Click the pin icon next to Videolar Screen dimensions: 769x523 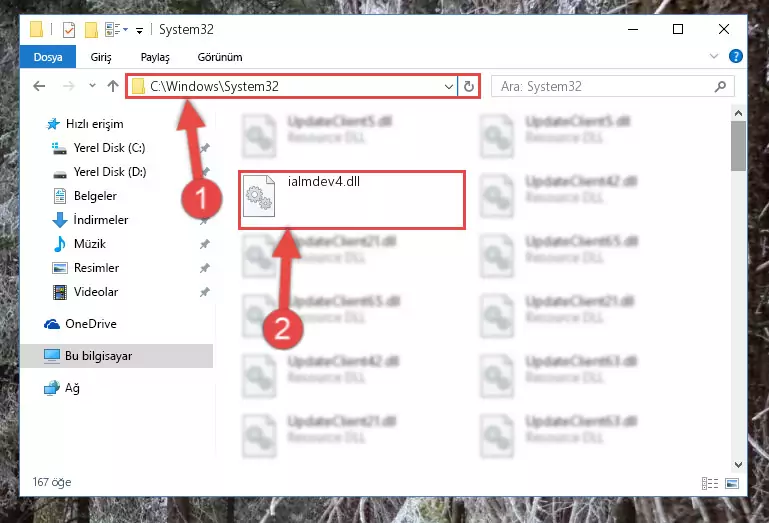[x=205, y=292]
